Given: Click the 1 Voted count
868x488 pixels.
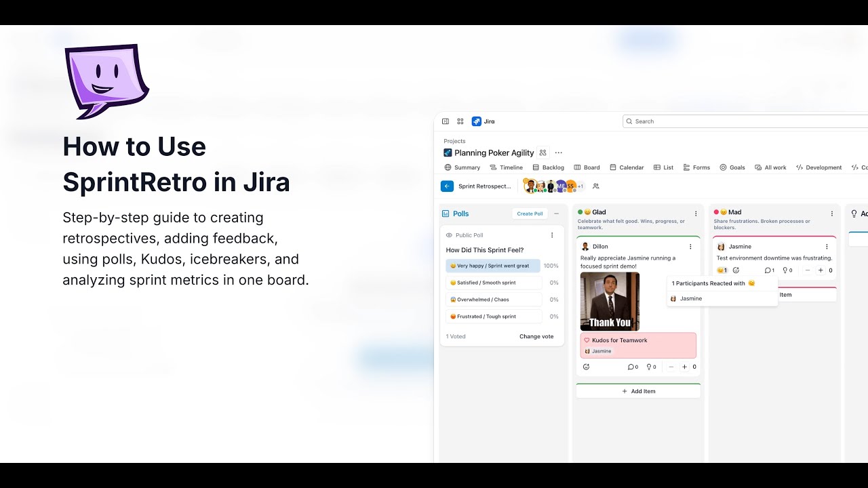Looking at the screenshot, I should [456, 336].
